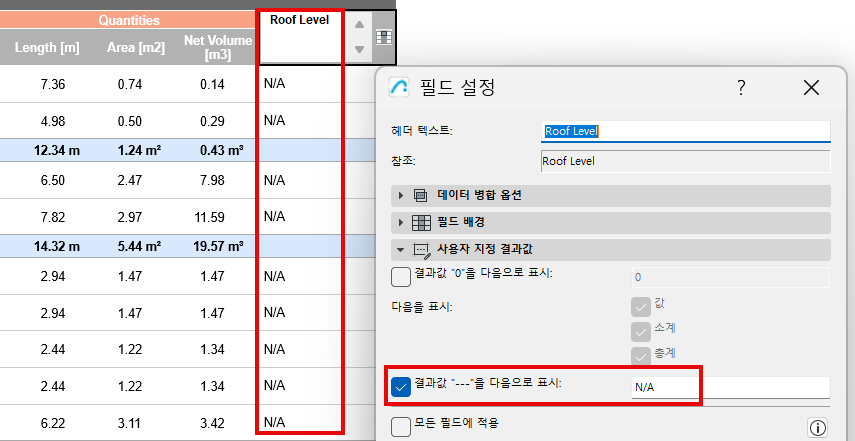Click the zero replacement value field
The height and width of the screenshot is (441, 855).
[x=731, y=277]
